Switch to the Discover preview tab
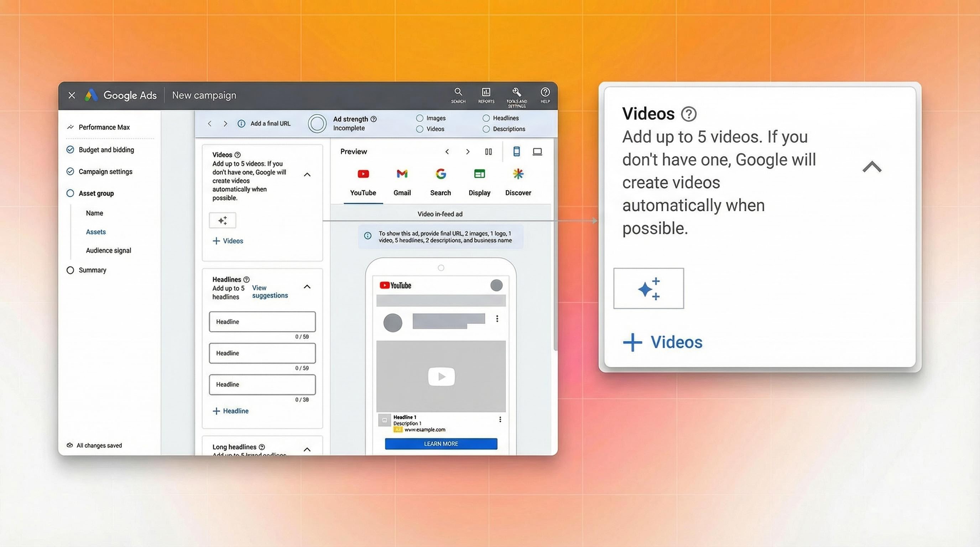 tap(518, 182)
